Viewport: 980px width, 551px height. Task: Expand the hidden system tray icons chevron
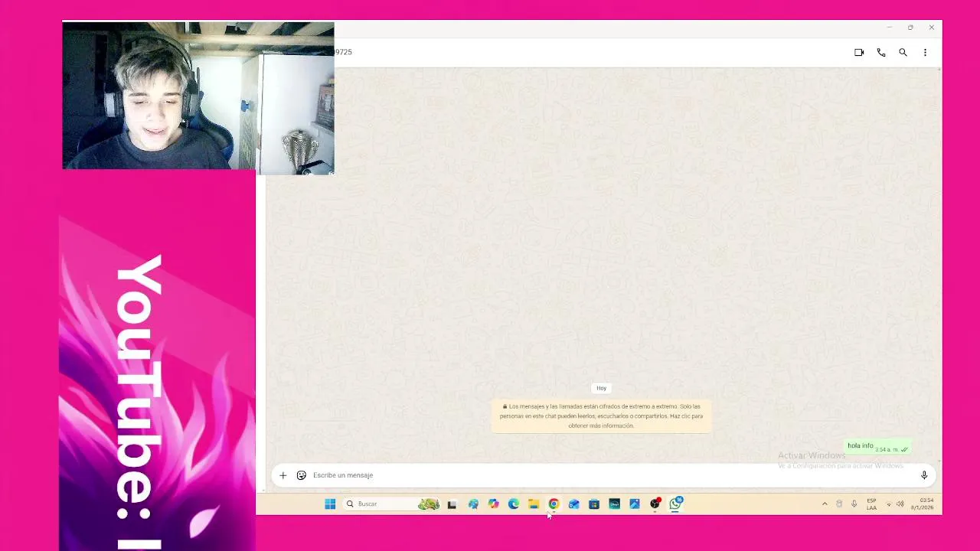tap(825, 504)
